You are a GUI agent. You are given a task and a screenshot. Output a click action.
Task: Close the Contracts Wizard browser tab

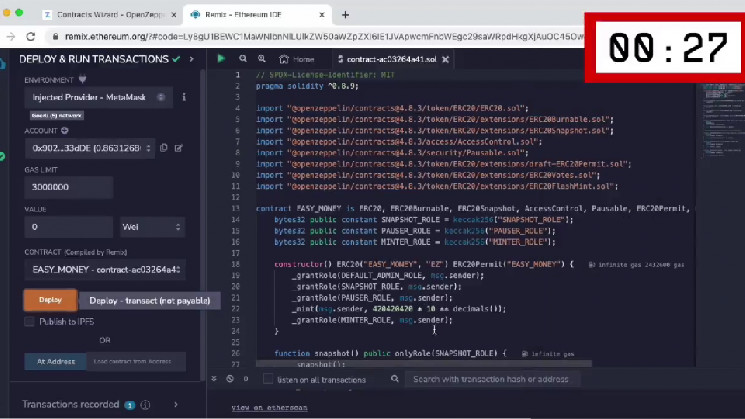coord(173,15)
